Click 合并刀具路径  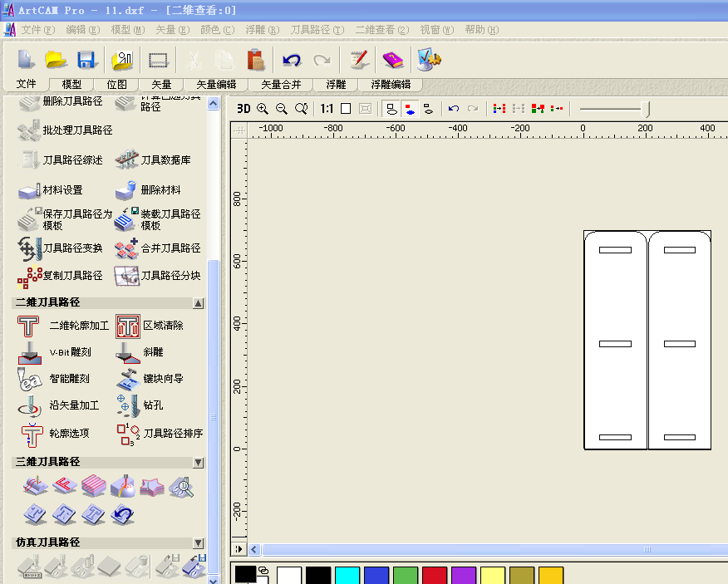(x=157, y=248)
